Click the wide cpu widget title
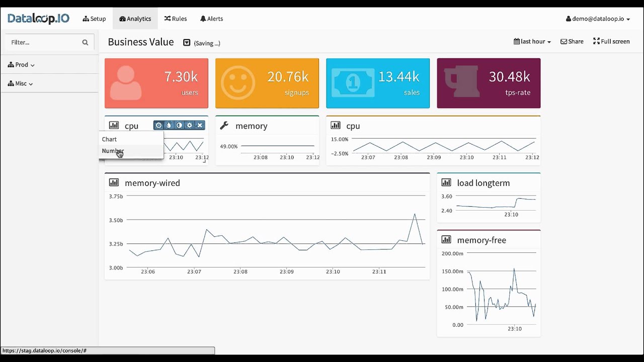This screenshot has height=362, width=644. [353, 126]
